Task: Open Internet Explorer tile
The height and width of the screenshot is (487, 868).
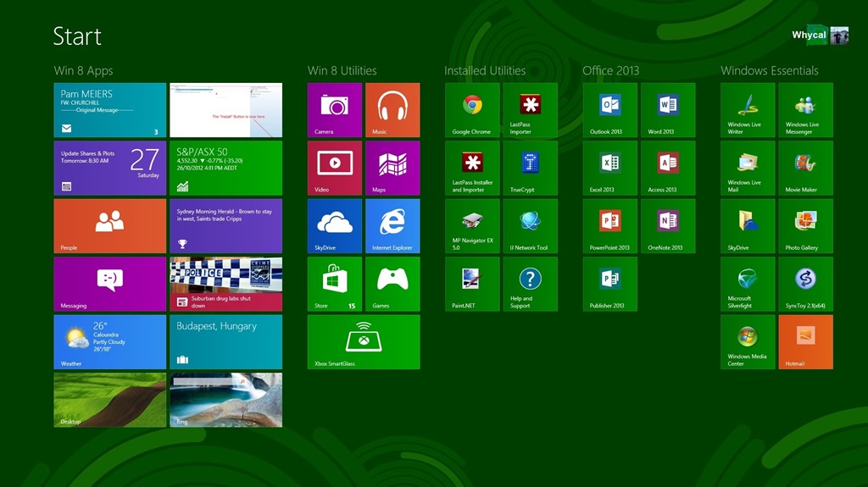Action: 392,226
